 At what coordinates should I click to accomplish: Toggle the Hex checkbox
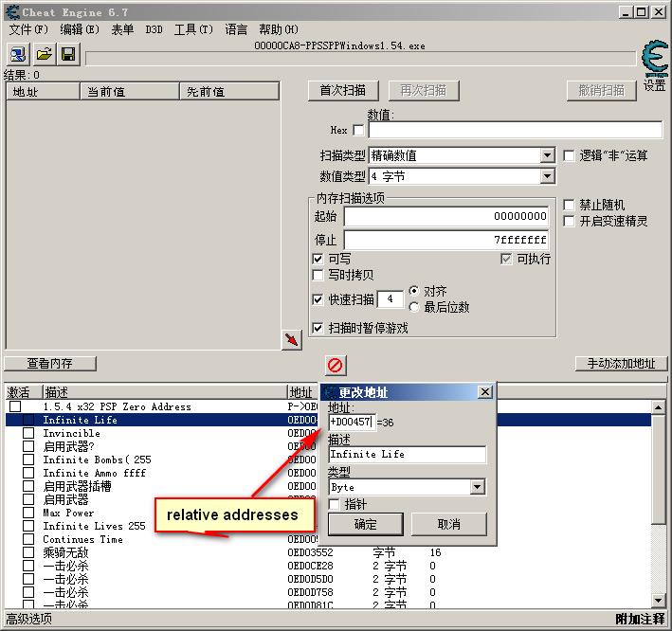358,130
